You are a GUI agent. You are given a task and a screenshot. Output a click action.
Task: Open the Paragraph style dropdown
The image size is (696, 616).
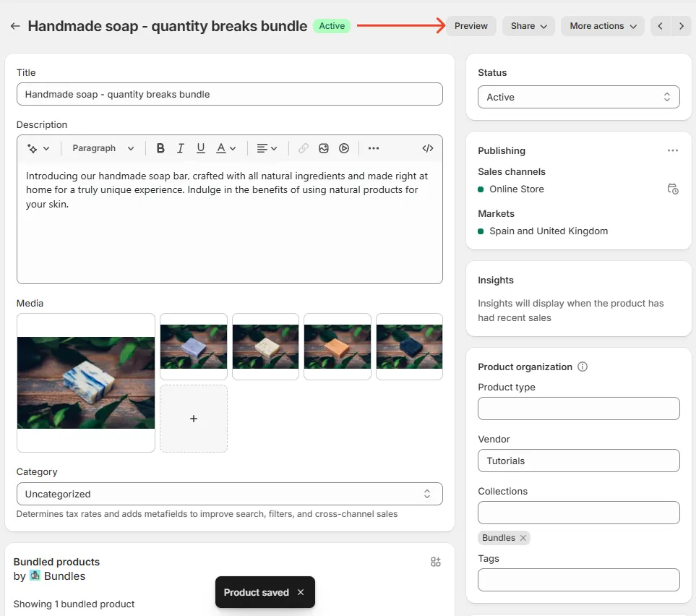point(102,148)
